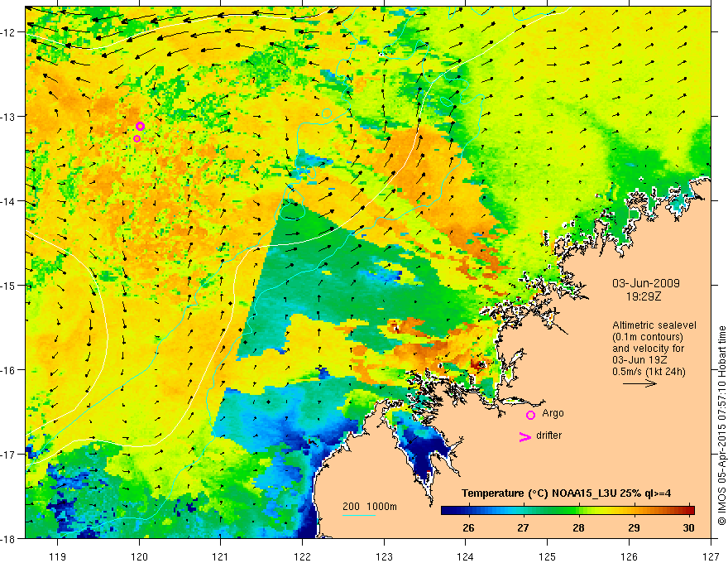The width and height of the screenshot is (728, 563).
Task: Click the longitude axis label '127'
Action: tap(711, 556)
